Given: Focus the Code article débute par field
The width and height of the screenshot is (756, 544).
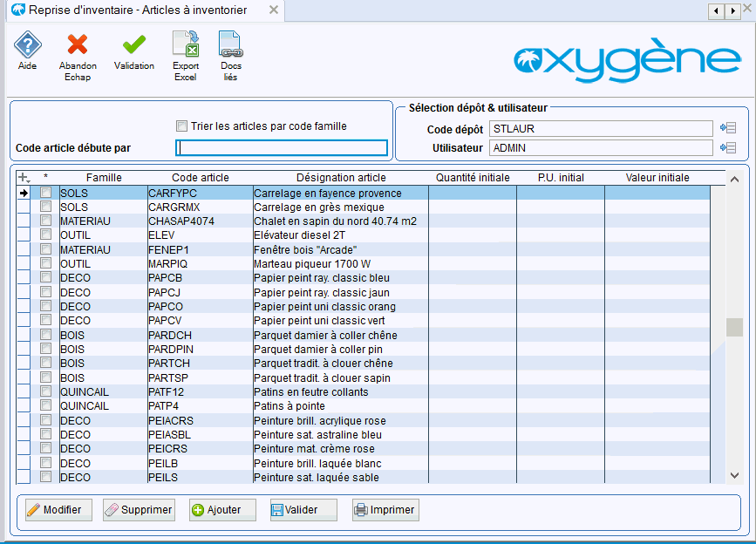Looking at the screenshot, I should click(x=281, y=148).
